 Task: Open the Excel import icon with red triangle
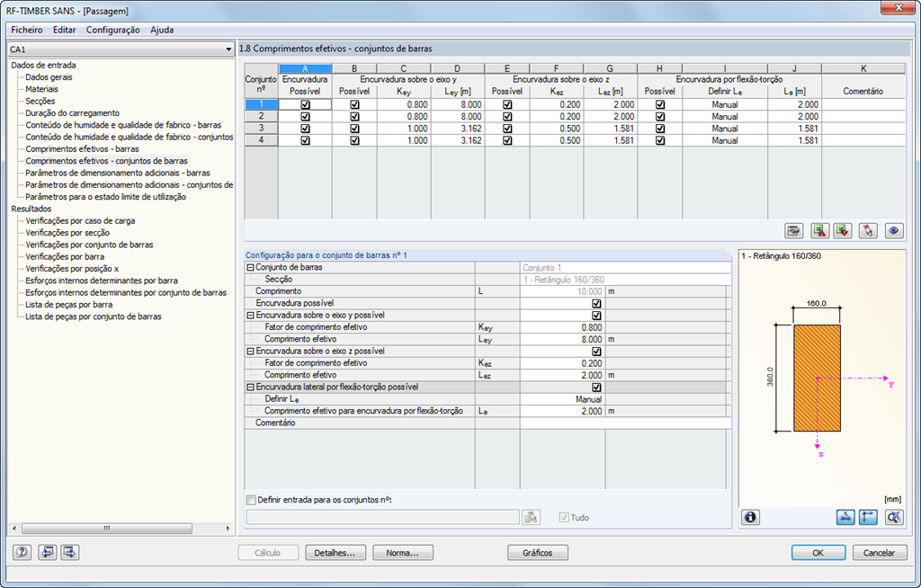pyautogui.click(x=819, y=230)
